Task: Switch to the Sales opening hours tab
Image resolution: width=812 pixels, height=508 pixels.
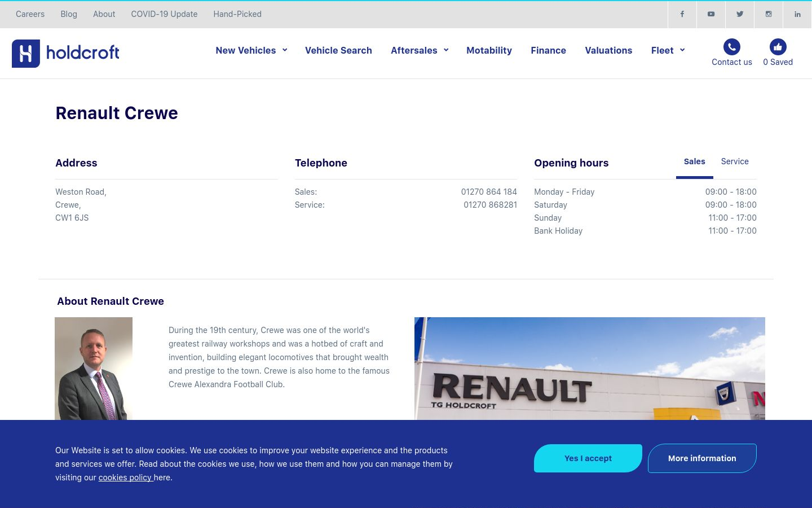Action: click(x=695, y=161)
